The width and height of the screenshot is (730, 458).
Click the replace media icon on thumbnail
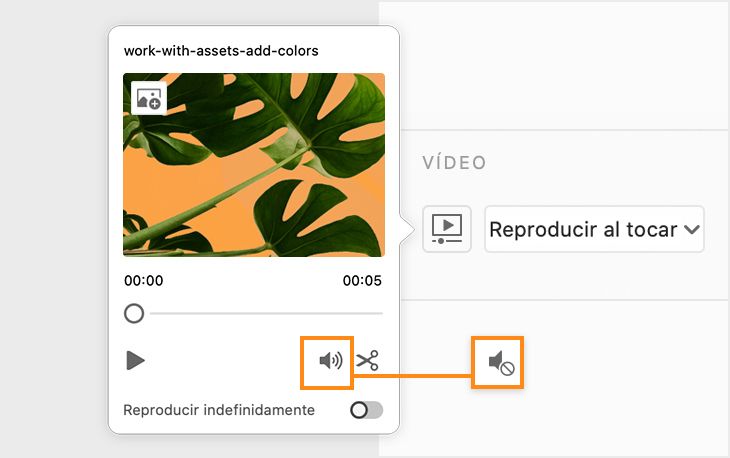(149, 98)
